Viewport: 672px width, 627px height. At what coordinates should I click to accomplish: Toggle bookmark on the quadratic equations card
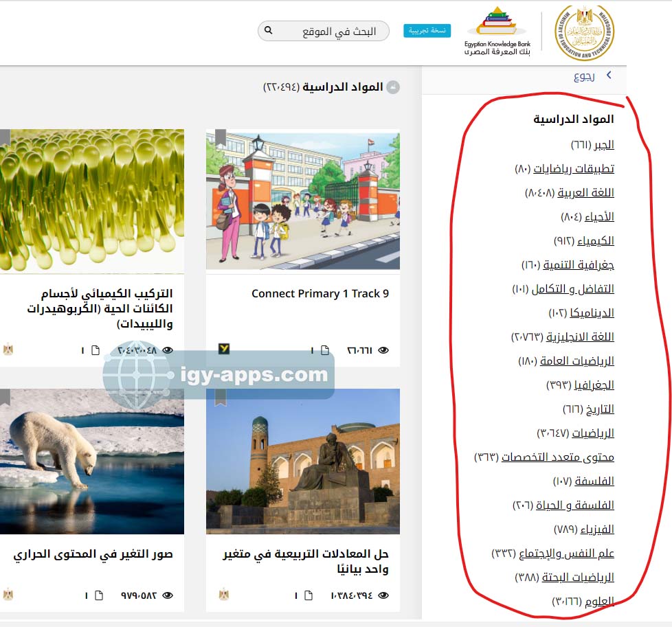(221, 397)
